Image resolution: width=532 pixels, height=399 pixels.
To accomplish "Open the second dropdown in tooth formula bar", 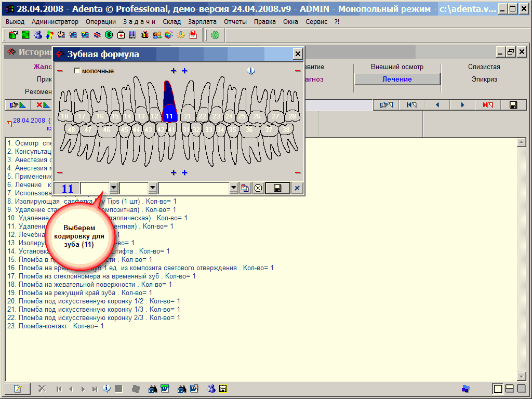I will click(x=153, y=188).
